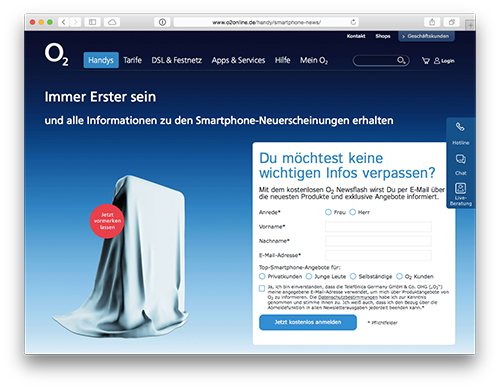This screenshot has height=389, width=500.
Task: Click the O2 logo
Action: (57, 54)
